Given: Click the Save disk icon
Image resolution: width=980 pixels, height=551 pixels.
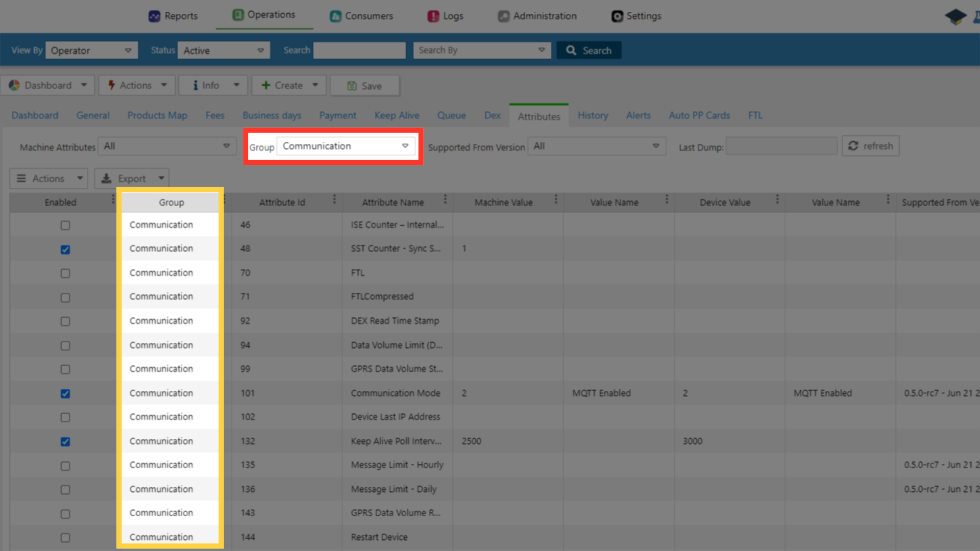Looking at the screenshot, I should (x=352, y=86).
